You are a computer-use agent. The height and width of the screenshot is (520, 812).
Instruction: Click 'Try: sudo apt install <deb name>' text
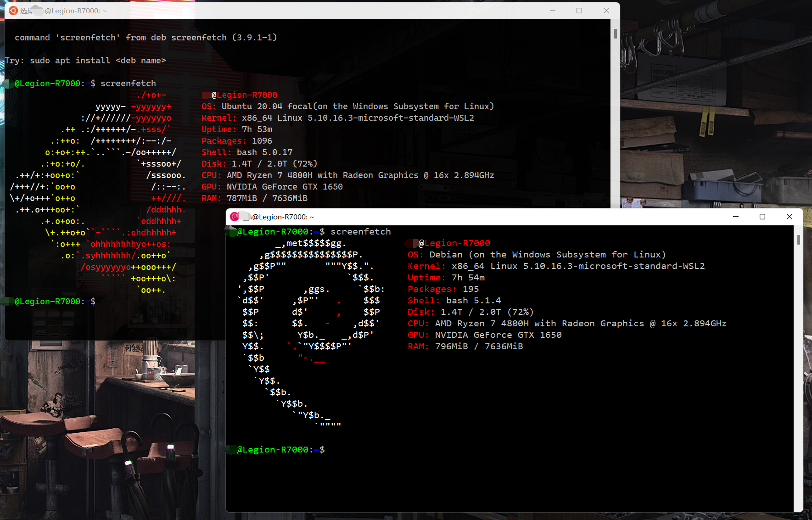[x=85, y=60]
